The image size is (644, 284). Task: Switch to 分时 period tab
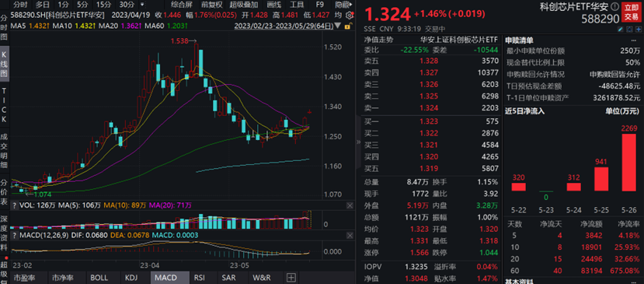[20, 5]
